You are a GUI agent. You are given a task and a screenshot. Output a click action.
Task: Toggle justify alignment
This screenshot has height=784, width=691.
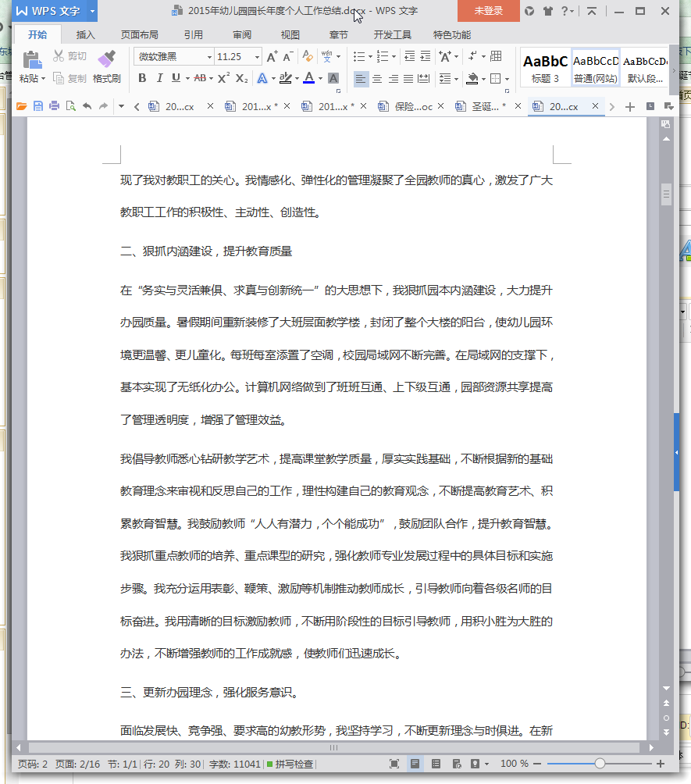(x=408, y=79)
